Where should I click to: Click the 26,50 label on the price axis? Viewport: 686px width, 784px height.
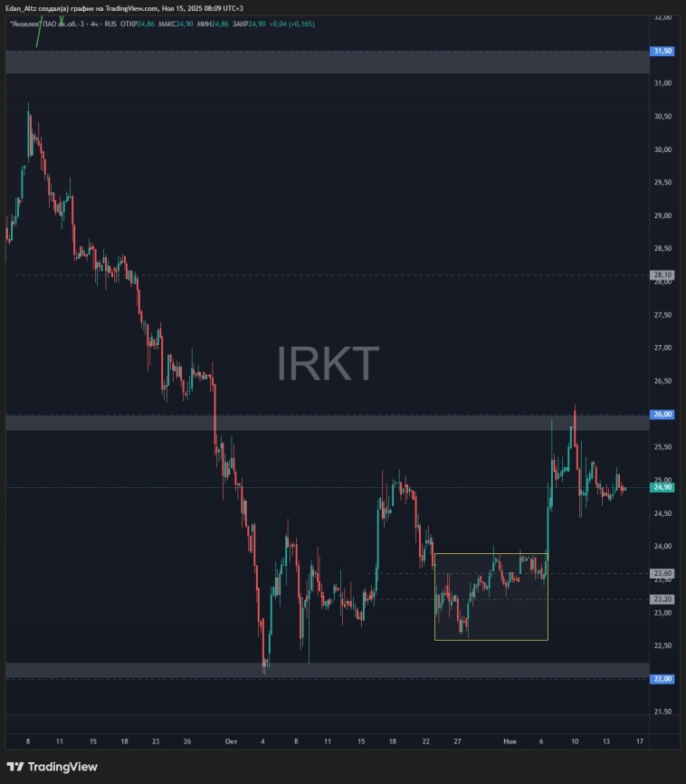click(662, 380)
